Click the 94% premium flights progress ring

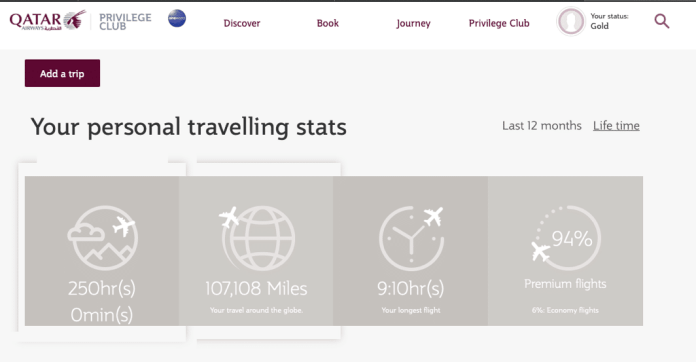click(566, 238)
